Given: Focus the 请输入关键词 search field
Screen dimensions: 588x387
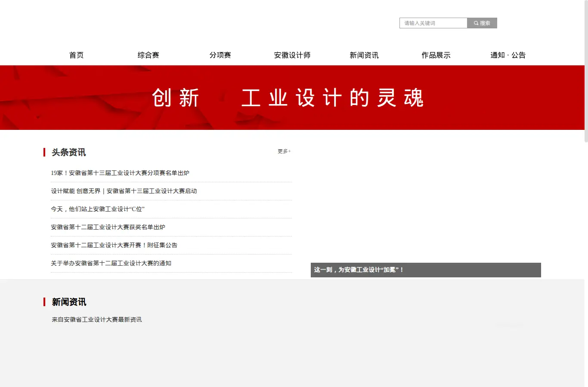Looking at the screenshot, I should click(x=433, y=23).
